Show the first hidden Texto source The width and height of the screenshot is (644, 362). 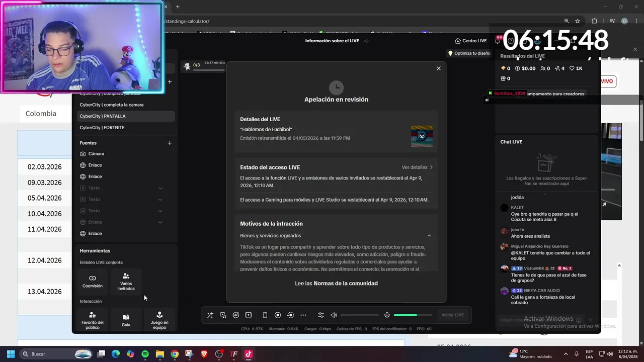(x=160, y=188)
